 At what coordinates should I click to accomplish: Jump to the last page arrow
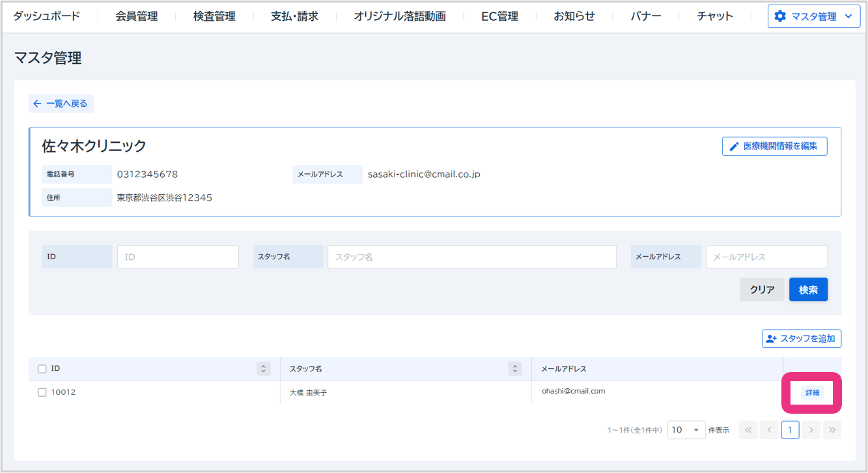coord(832,430)
